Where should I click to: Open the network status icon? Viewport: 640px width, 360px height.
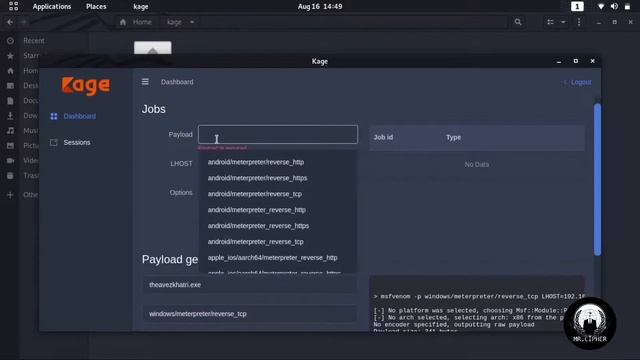coord(600,7)
